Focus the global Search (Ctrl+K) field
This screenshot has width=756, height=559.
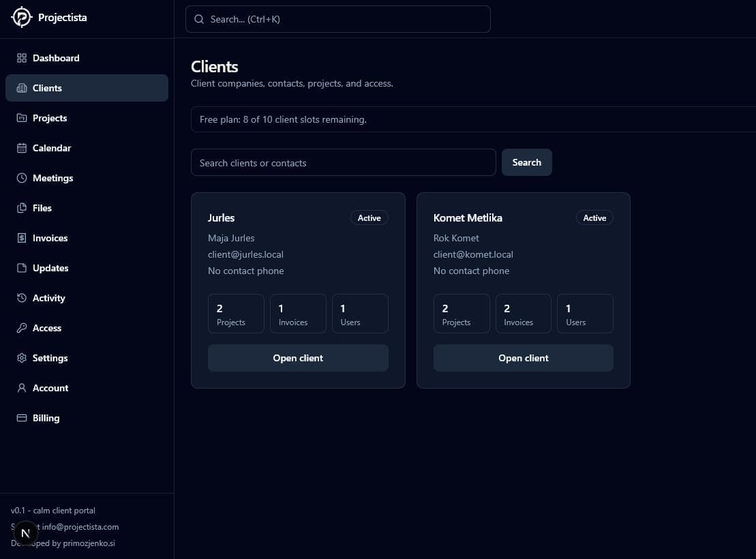pos(338,19)
